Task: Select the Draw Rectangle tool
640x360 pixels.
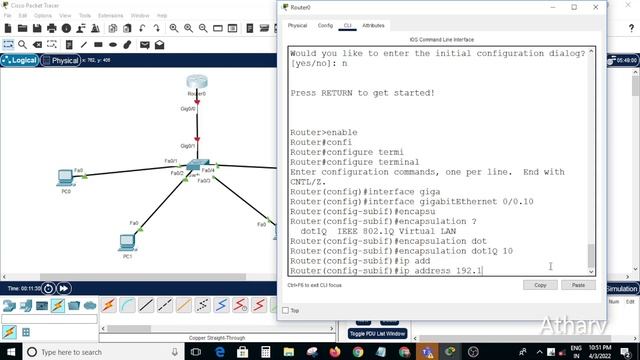Action: (x=98, y=44)
